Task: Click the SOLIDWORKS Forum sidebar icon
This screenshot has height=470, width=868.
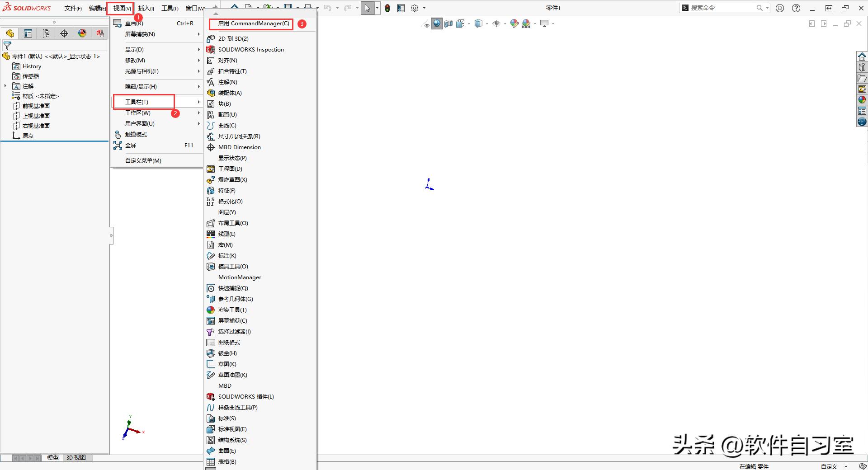Action: click(862, 120)
